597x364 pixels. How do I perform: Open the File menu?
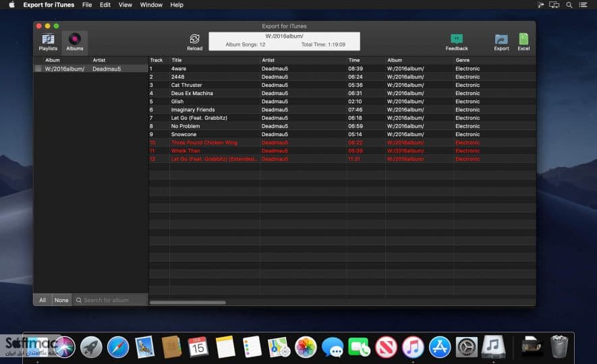point(87,5)
